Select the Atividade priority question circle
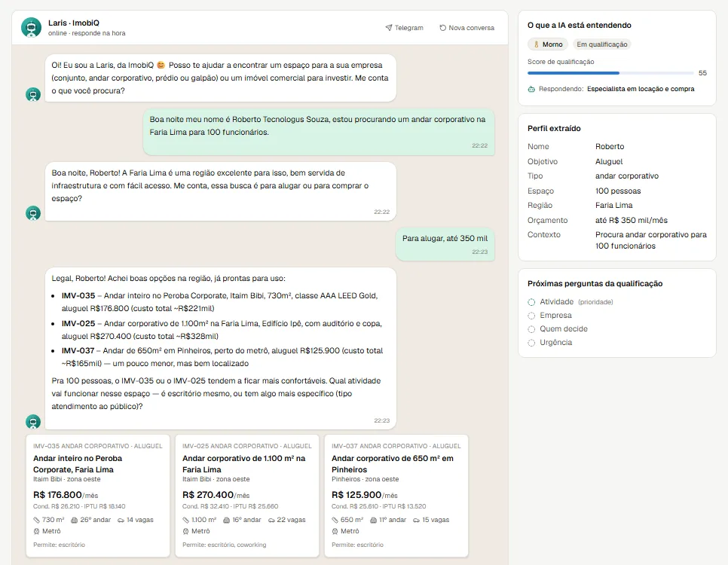This screenshot has height=565, width=728. tap(531, 302)
